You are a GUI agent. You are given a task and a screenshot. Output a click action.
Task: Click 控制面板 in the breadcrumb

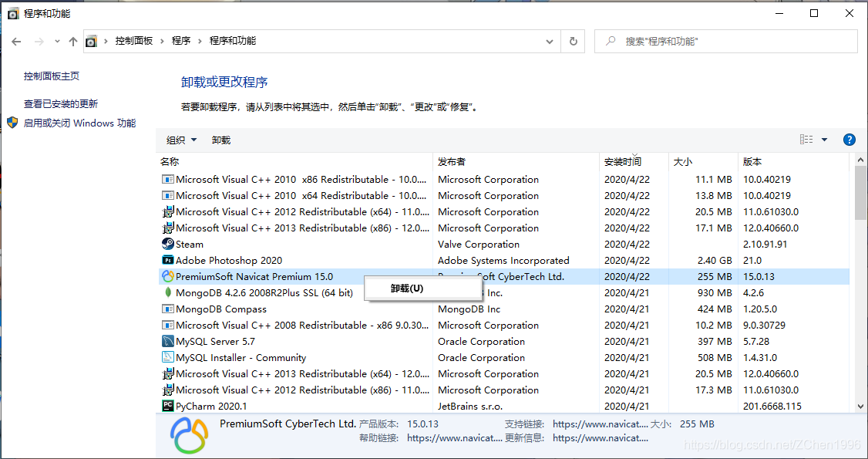click(134, 41)
